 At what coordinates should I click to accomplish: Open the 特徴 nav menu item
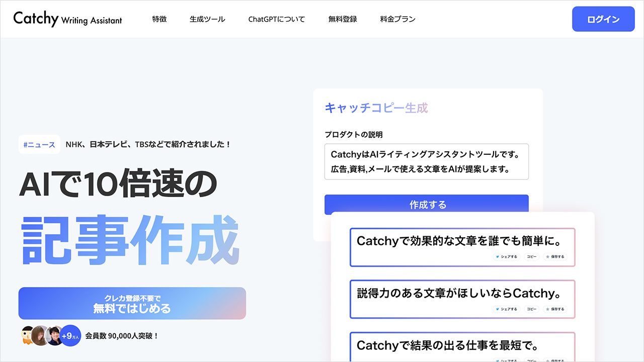point(159,19)
